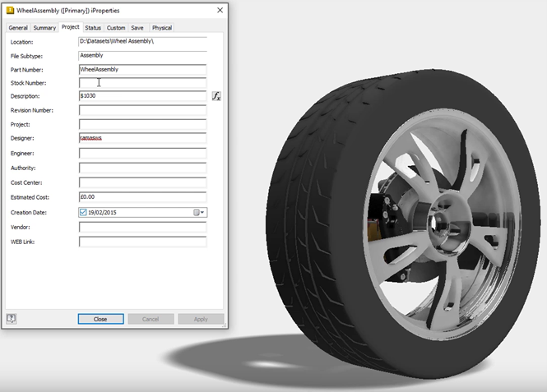
Task: Click the 19/02/2015 date text
Action: [102, 213]
